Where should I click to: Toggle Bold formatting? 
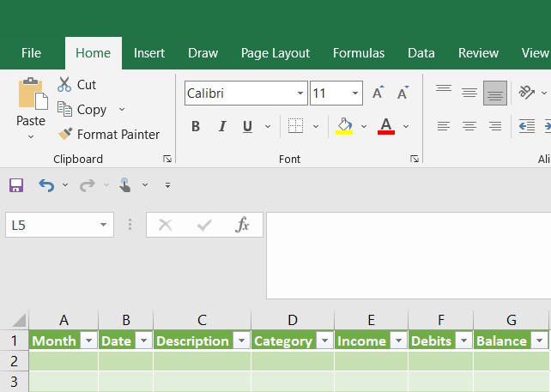pos(196,126)
